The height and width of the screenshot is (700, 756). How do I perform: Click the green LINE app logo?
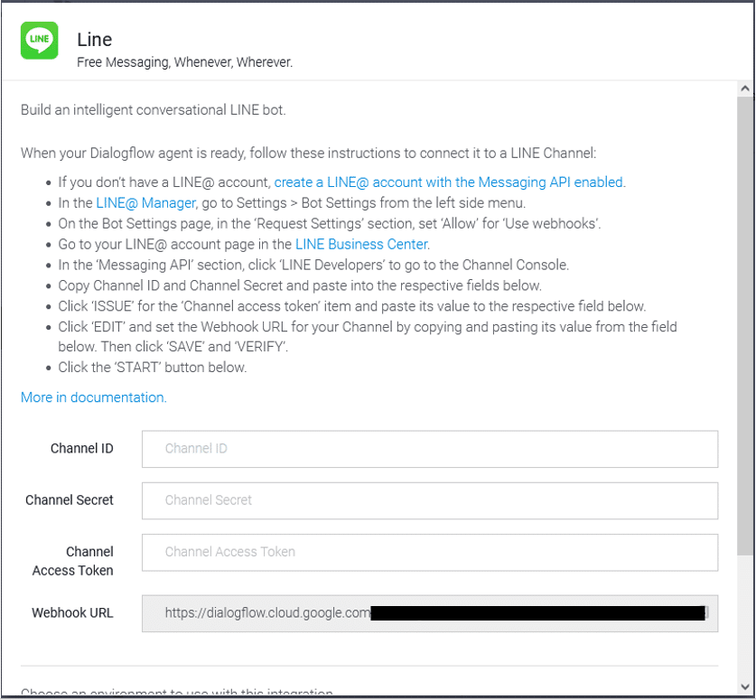[x=39, y=41]
